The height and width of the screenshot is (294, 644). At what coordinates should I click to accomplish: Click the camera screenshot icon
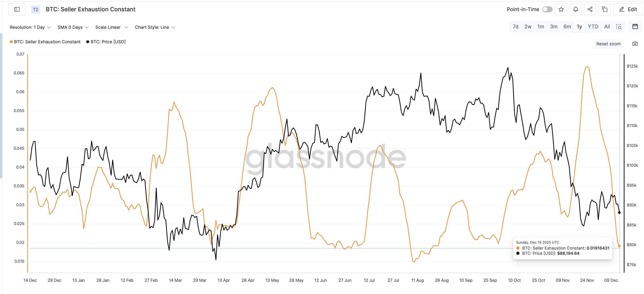click(x=635, y=44)
